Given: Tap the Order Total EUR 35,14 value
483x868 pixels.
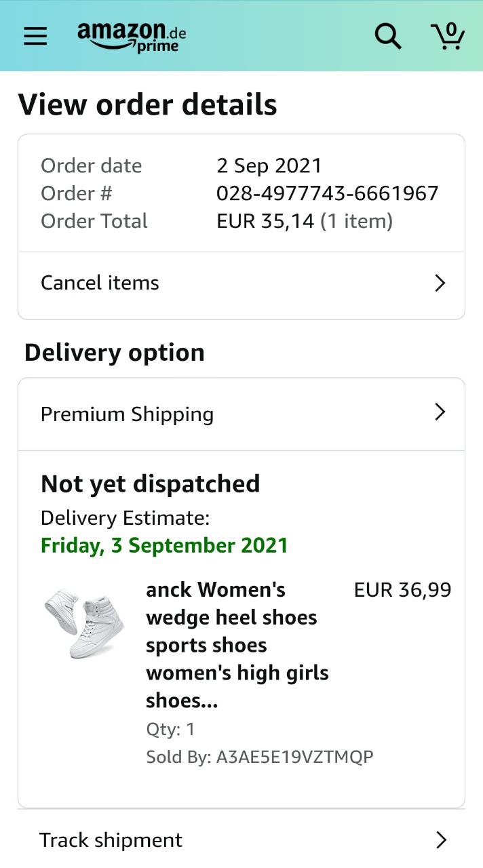Looking at the screenshot, I should [x=265, y=221].
